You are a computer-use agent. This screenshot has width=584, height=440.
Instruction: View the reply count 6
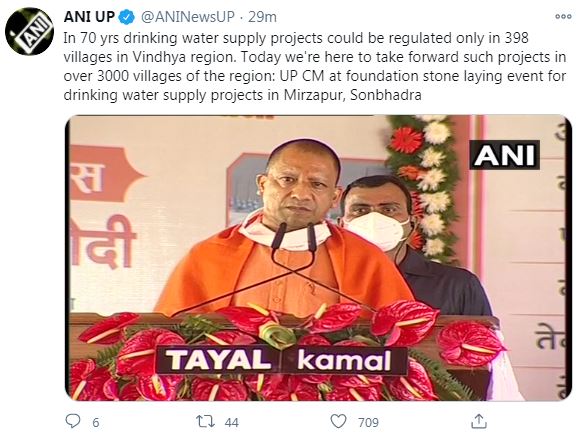pos(95,422)
